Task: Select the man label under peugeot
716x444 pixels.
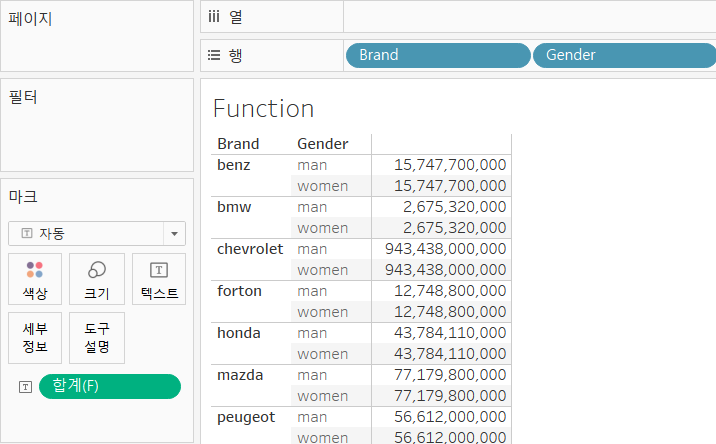Action: point(312,417)
